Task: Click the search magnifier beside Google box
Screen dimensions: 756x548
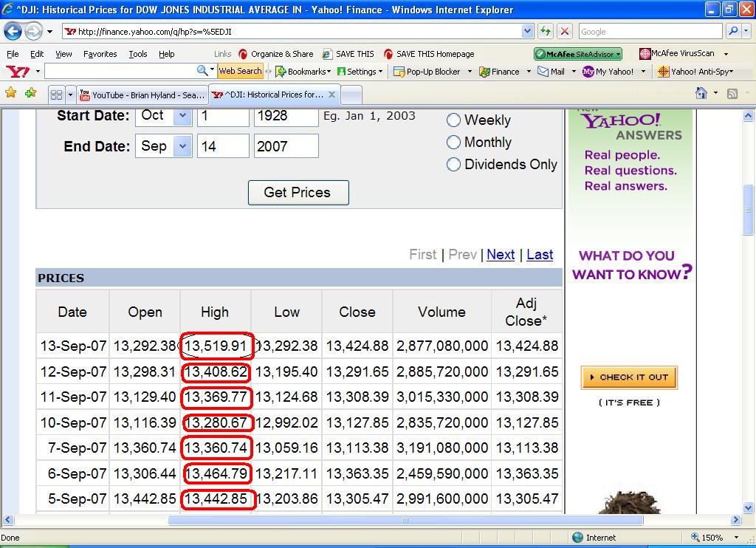Action: coord(732,31)
